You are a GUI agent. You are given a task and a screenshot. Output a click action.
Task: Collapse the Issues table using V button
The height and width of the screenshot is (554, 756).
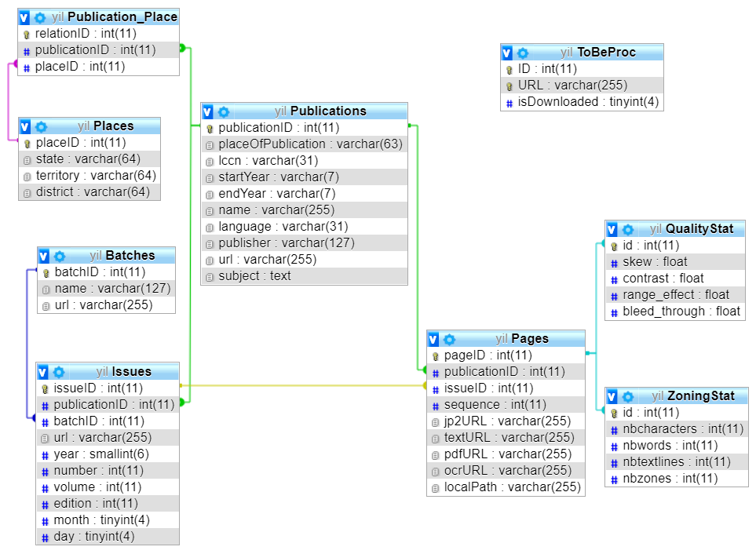point(43,372)
